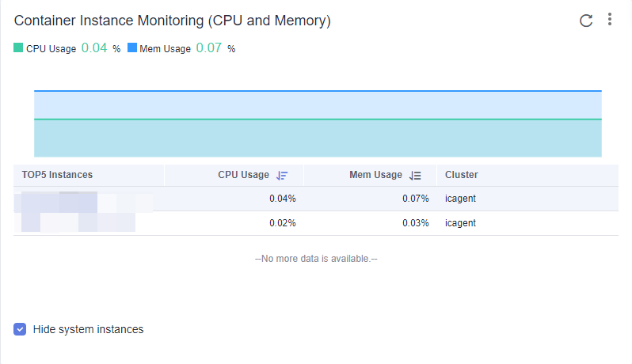Open the first blurred instance name link
632x364 pixels.
click(83, 202)
